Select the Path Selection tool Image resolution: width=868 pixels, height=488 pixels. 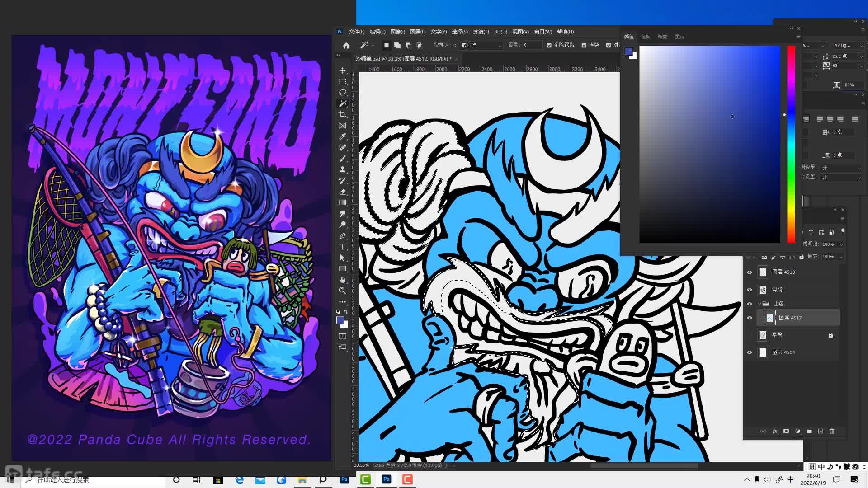343,258
